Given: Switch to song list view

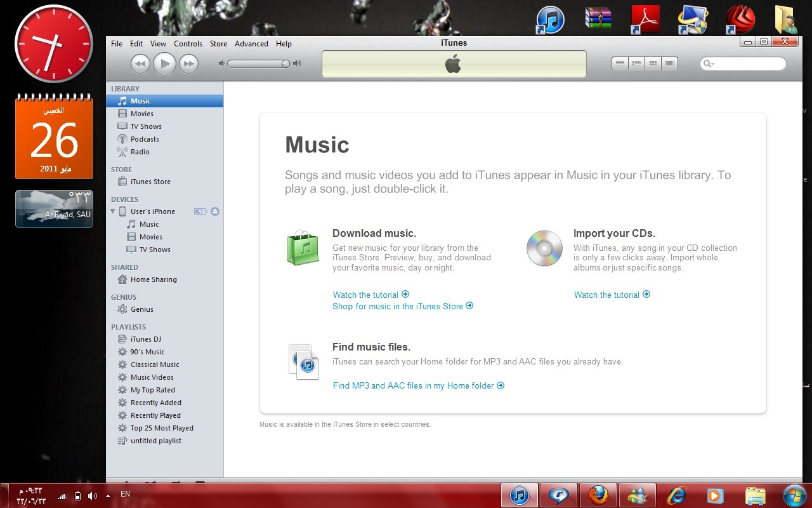Looking at the screenshot, I should 620,63.
